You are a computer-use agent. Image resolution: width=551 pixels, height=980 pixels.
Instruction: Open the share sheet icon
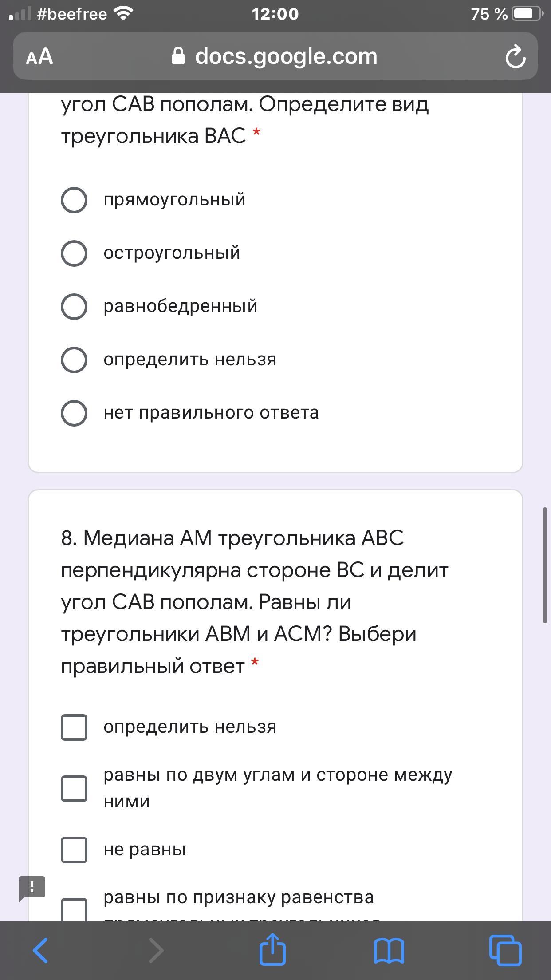coord(272,948)
